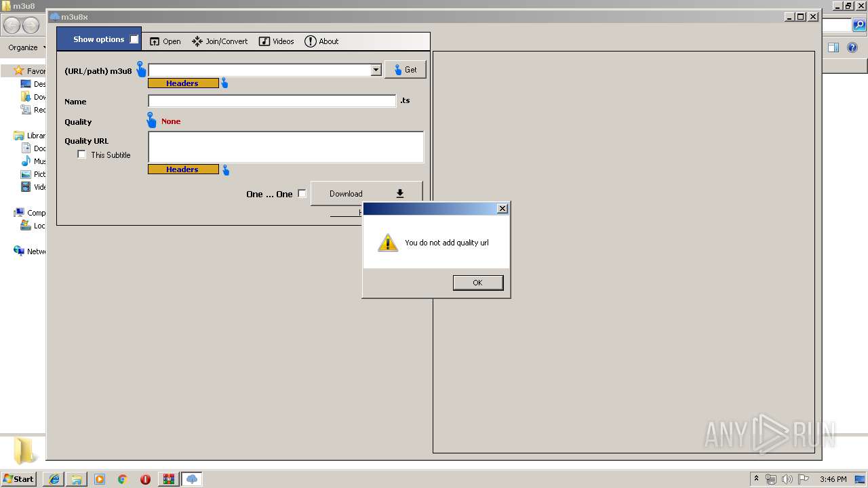Click Explorer back navigation arrow
The height and width of the screenshot is (488, 868).
click(x=12, y=26)
